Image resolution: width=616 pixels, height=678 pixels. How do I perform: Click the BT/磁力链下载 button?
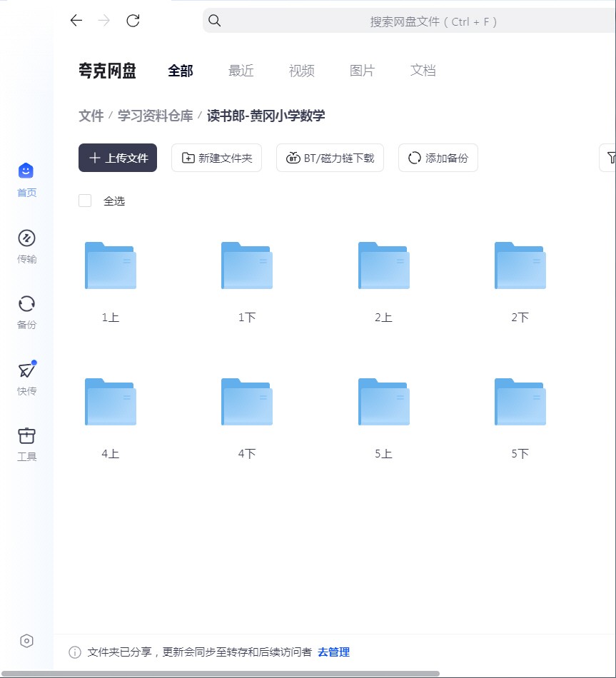pos(330,158)
